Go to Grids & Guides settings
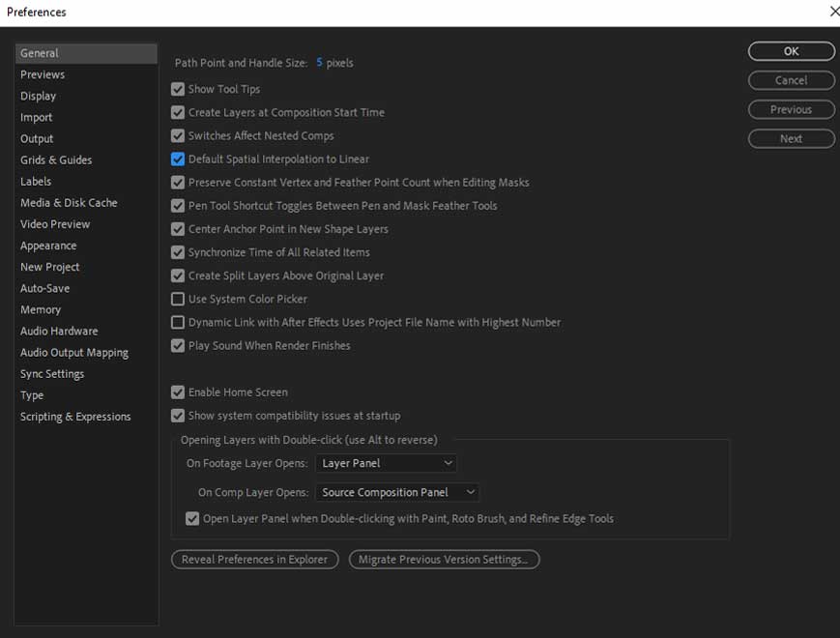 tap(56, 160)
